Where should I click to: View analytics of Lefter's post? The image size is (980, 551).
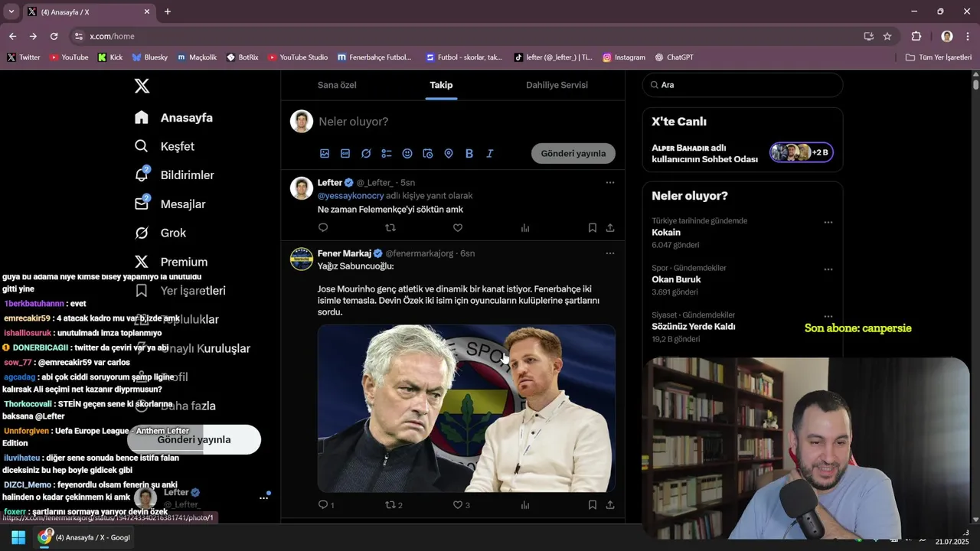click(x=525, y=228)
